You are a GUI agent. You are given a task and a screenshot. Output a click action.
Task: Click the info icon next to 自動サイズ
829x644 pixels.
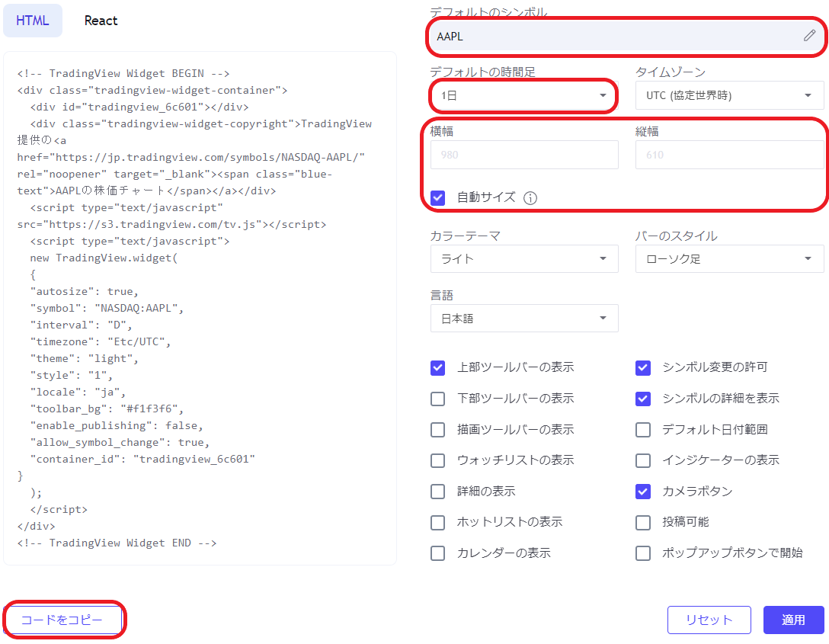530,197
